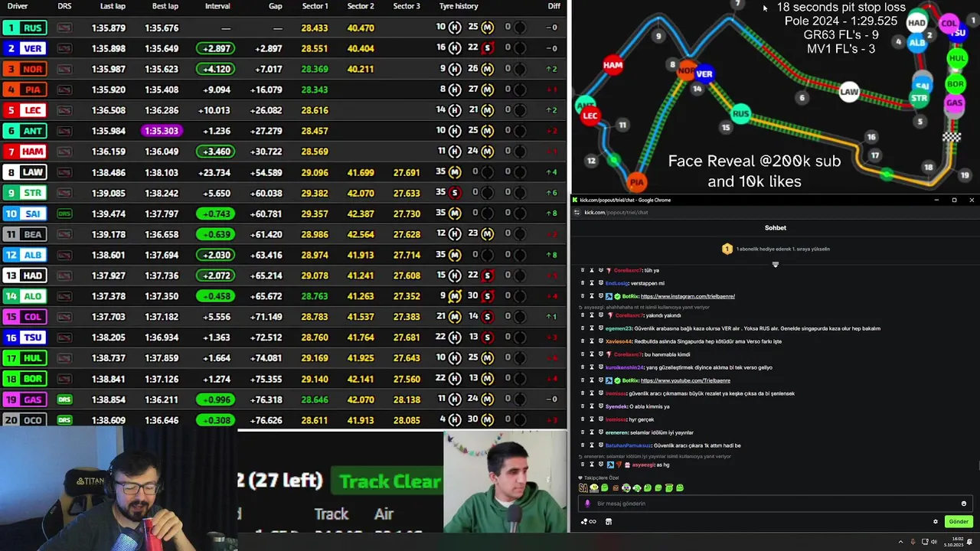
Task: Click Chrome site info icon beside kick.com URL
Action: (x=577, y=213)
